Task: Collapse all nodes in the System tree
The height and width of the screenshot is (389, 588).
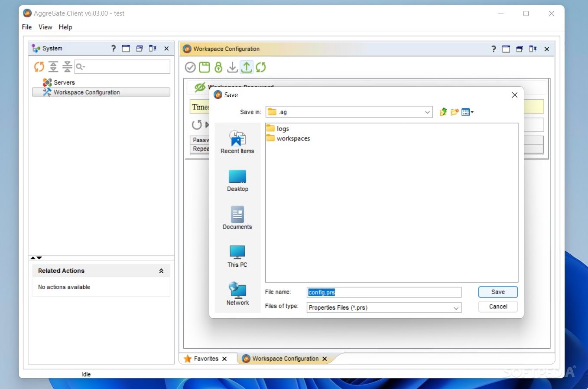Action: [67, 67]
